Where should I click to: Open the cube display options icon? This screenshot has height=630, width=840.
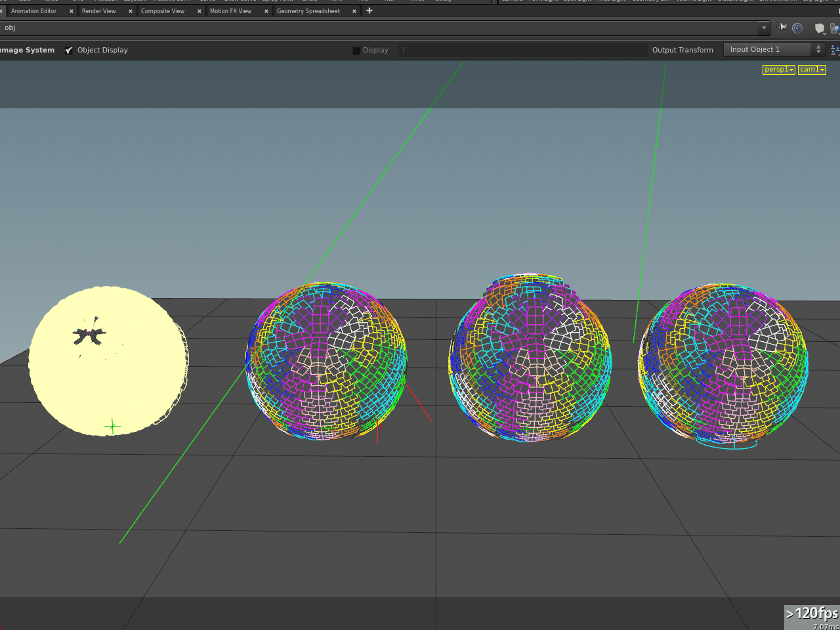click(820, 28)
